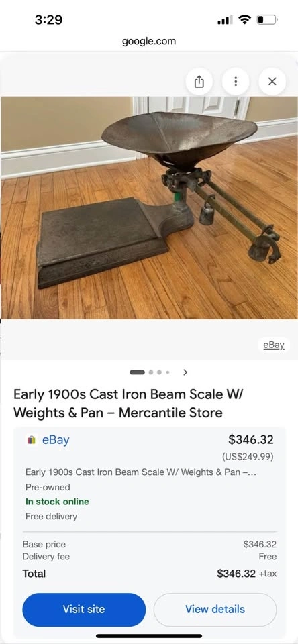This screenshot has width=298, height=644.
Task: Close the product panel with the X
Action: (272, 81)
